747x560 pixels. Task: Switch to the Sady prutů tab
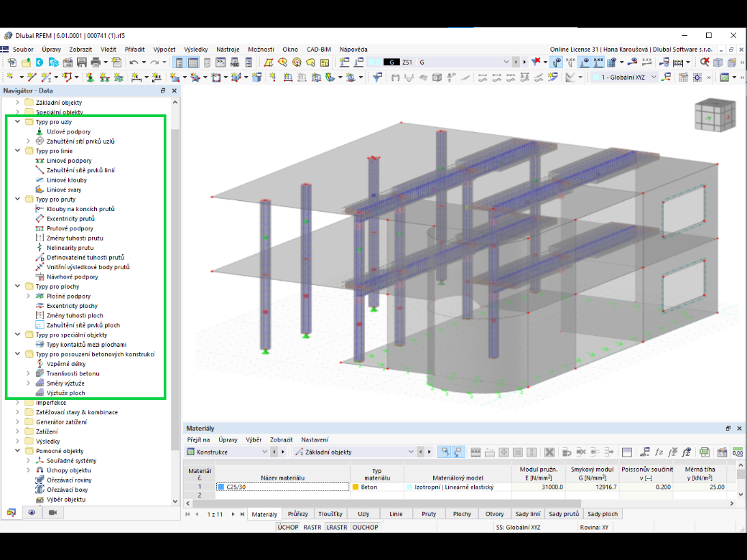564,514
